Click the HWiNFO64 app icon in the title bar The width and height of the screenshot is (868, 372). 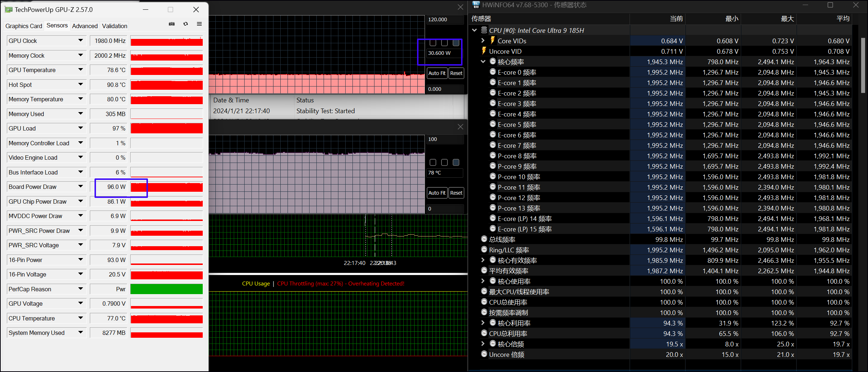[x=476, y=5]
